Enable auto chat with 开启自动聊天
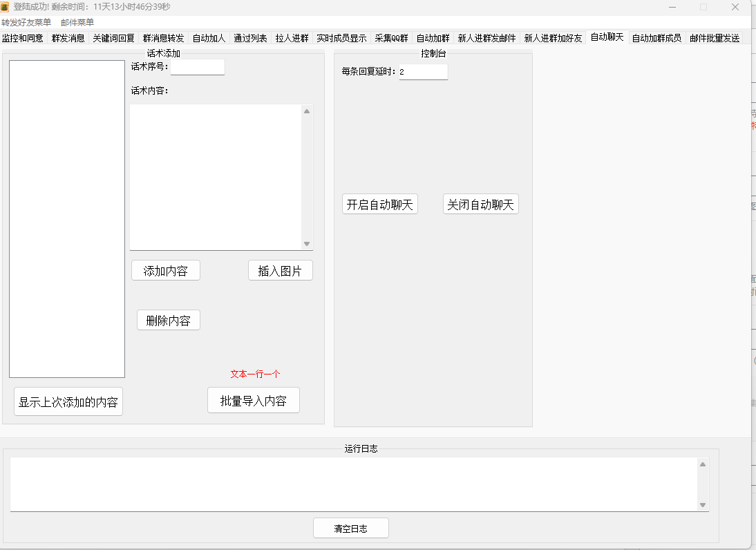 coord(379,204)
